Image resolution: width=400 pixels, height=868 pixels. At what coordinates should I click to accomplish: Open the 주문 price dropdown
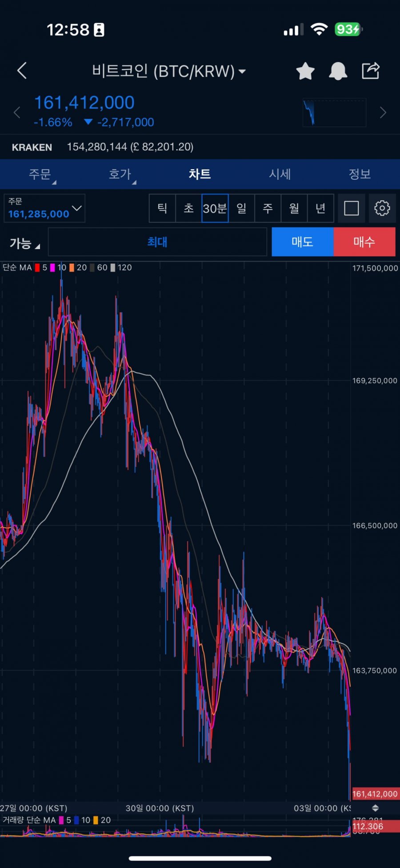pos(44,208)
